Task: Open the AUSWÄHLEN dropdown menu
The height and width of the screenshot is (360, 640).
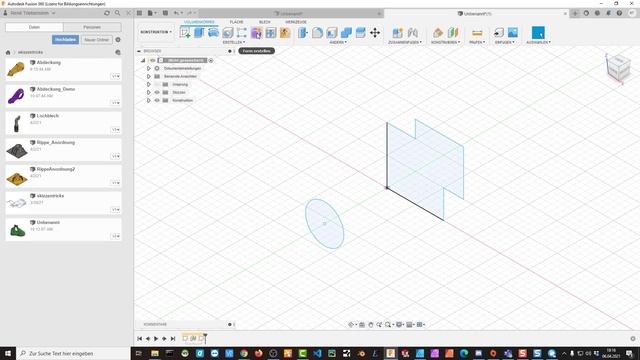Action: tap(538, 42)
